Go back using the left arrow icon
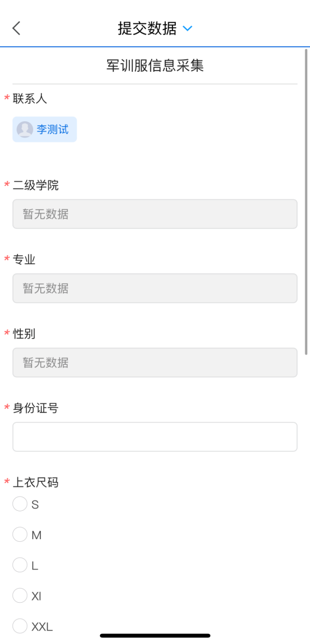 pos(16,28)
